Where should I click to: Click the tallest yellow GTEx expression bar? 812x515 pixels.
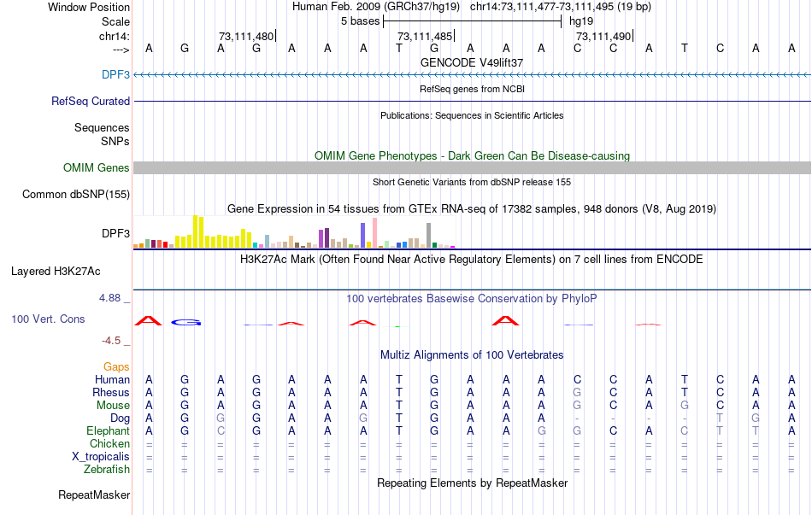coord(195,231)
